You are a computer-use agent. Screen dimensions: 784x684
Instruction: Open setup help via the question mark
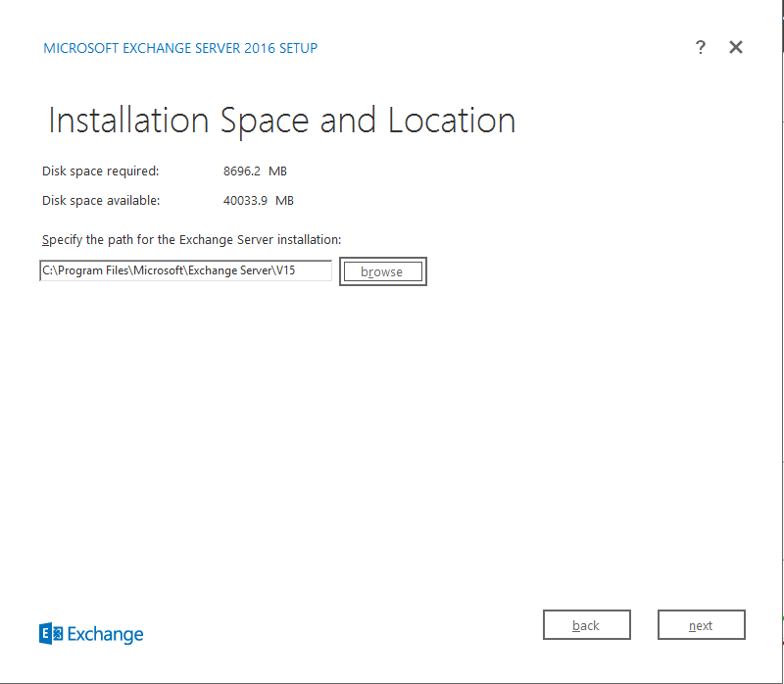pyautogui.click(x=700, y=47)
